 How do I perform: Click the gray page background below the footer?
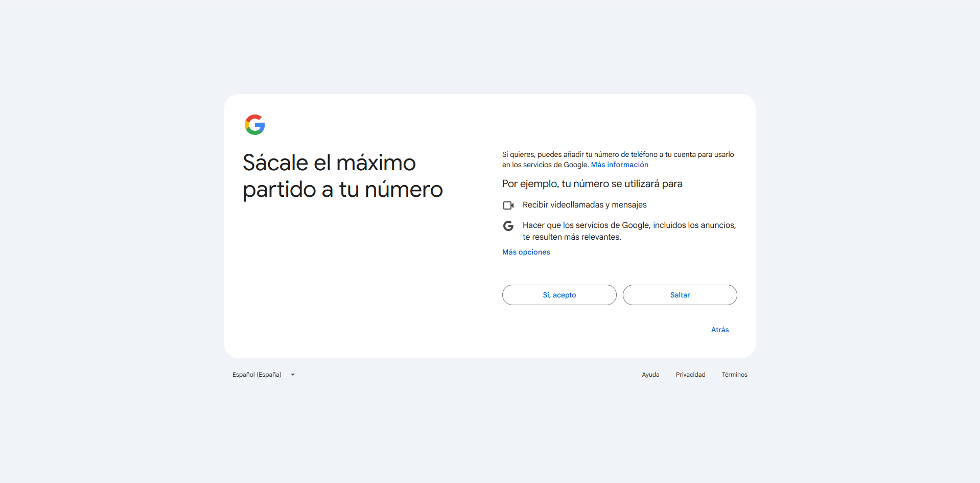click(x=489, y=434)
